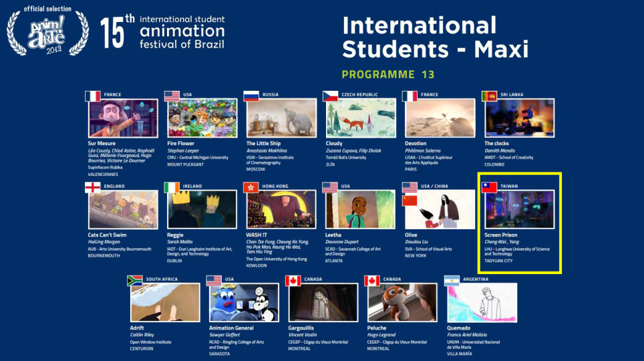Image resolution: width=644 pixels, height=361 pixels.
Task: Click the WASH IT film title
Action: (258, 235)
